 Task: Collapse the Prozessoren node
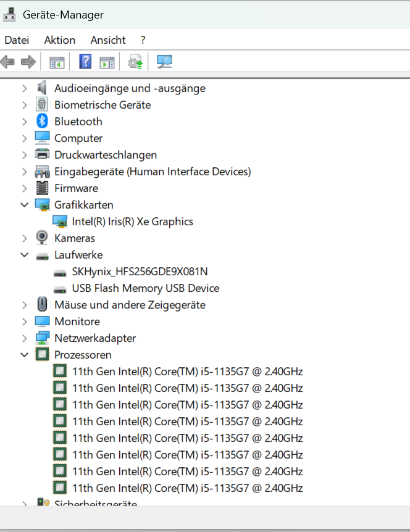25,354
